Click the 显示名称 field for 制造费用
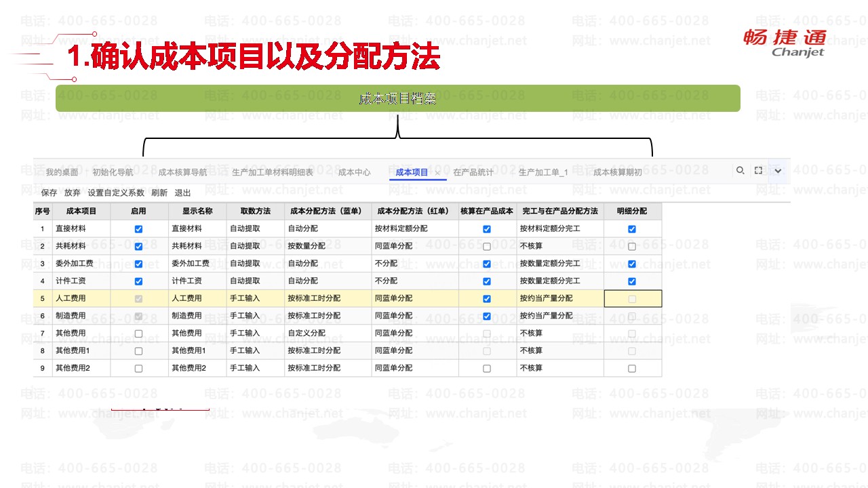 click(x=197, y=316)
